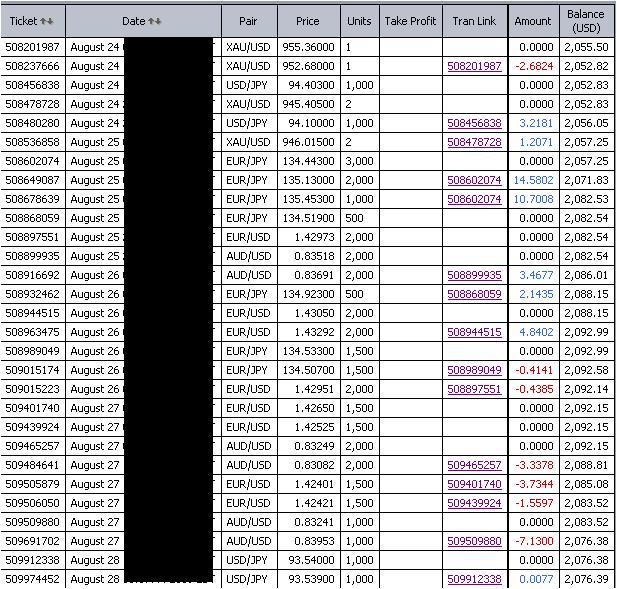Open transaction link 508868059

(475, 294)
